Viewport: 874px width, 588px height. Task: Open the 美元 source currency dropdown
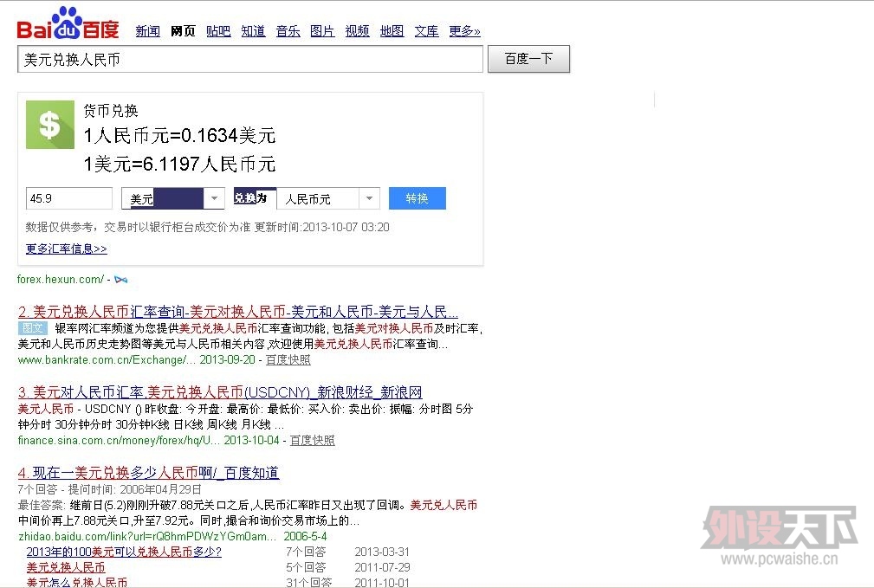[172, 198]
